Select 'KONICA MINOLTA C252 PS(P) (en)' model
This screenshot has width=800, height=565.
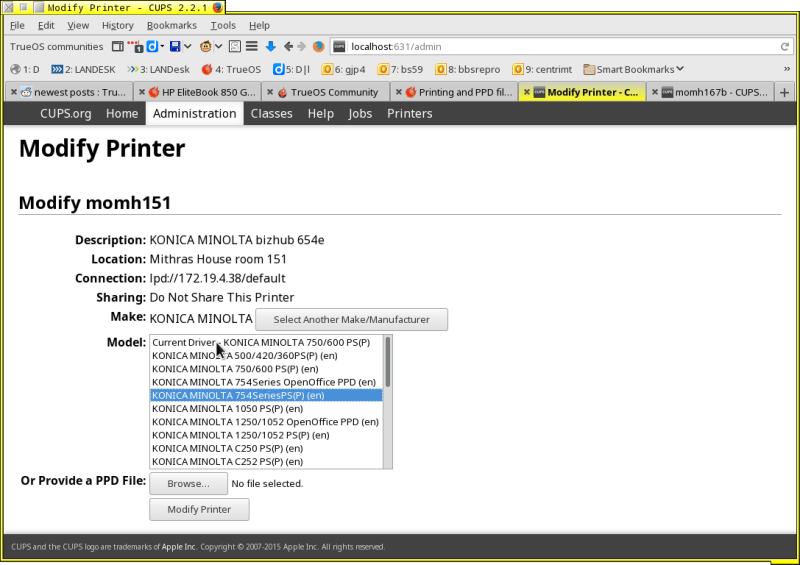pos(266,462)
